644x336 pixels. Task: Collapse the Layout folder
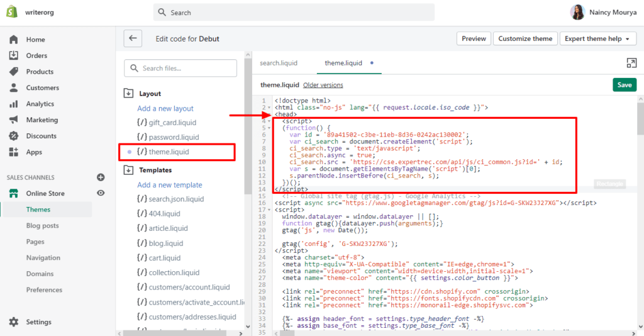click(x=129, y=94)
